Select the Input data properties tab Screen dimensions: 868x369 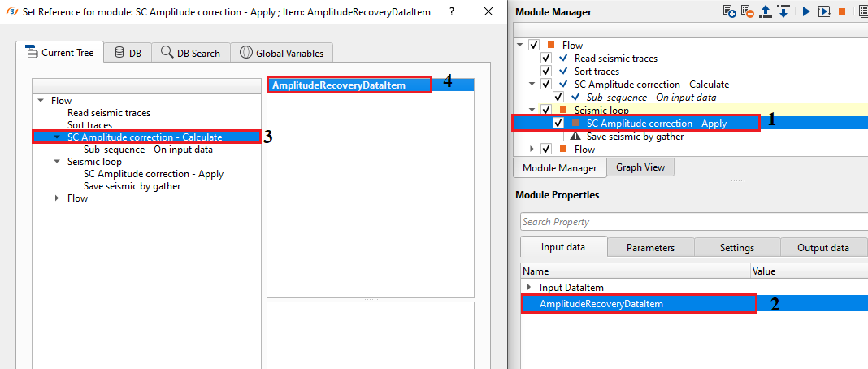point(563,247)
